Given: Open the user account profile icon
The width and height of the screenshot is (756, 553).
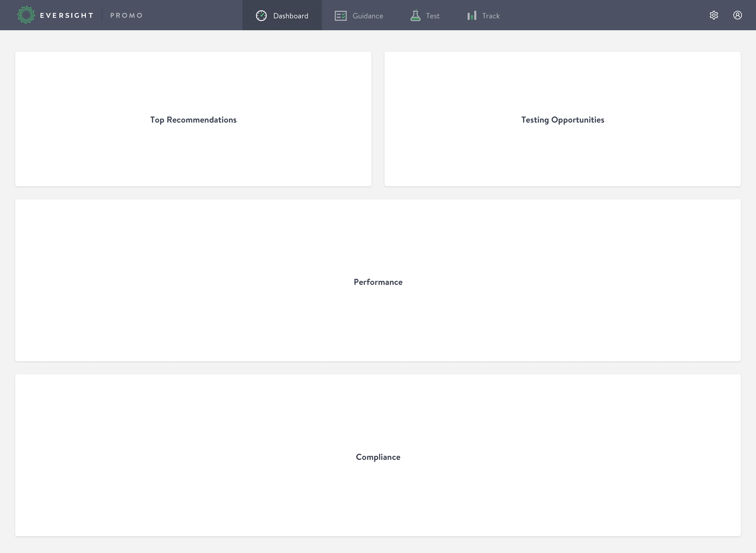Looking at the screenshot, I should click(x=738, y=15).
